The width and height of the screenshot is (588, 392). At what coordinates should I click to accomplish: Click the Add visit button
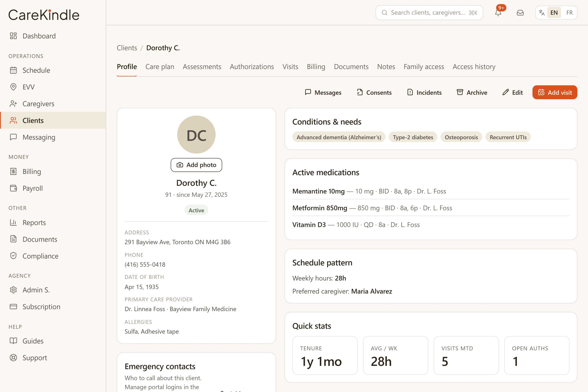coord(555,92)
